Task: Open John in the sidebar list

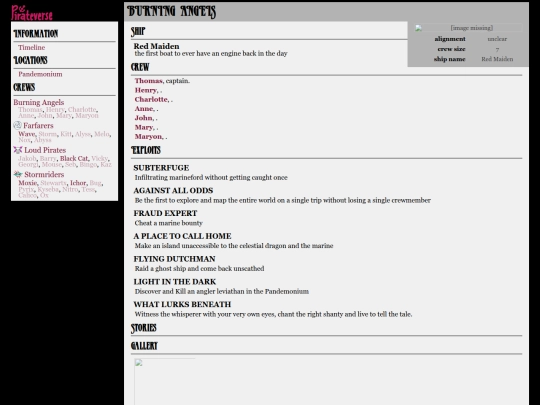Action: click(x=45, y=115)
